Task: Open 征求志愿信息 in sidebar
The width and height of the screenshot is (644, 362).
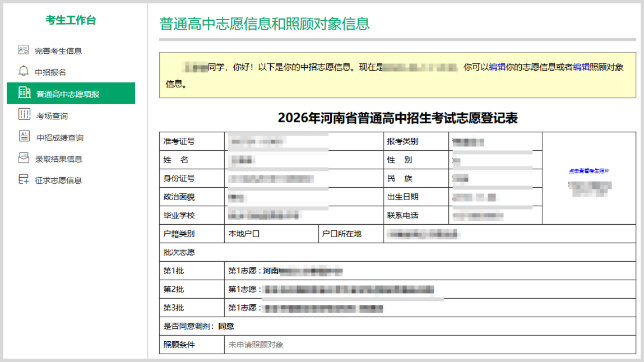Action: 58,180
